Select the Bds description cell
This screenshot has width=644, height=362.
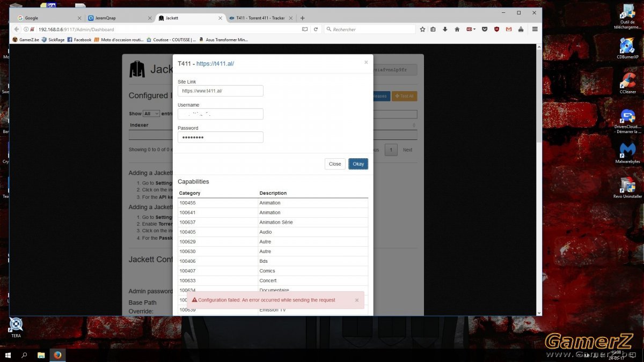click(313, 261)
